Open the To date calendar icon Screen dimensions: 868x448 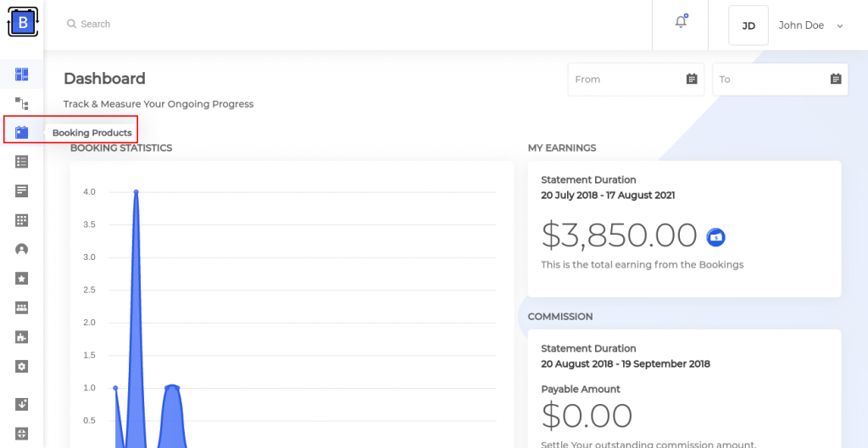click(836, 79)
